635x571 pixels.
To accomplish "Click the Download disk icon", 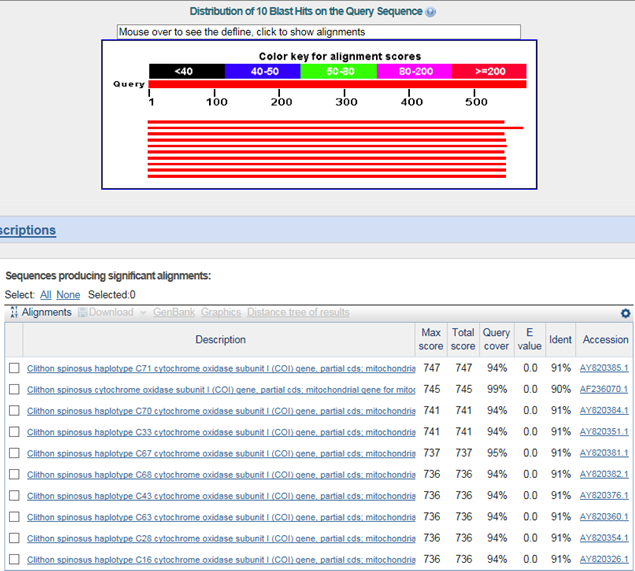I will coord(83,312).
